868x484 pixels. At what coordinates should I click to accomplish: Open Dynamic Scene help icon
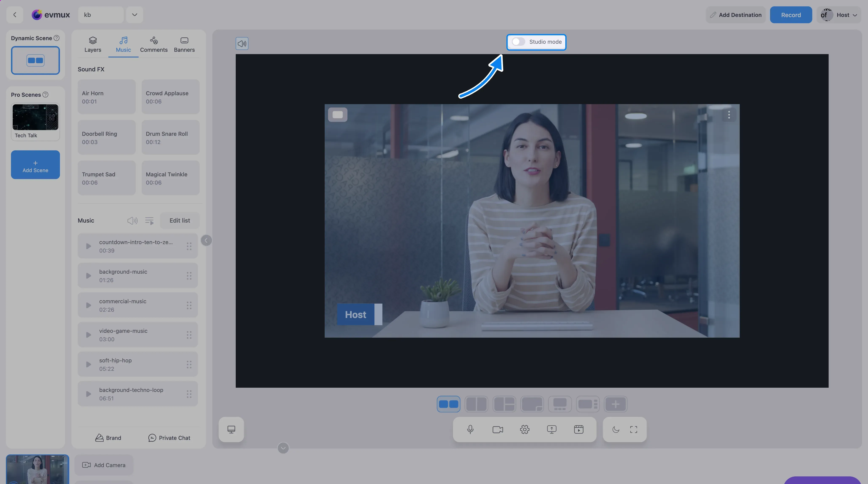coord(57,38)
